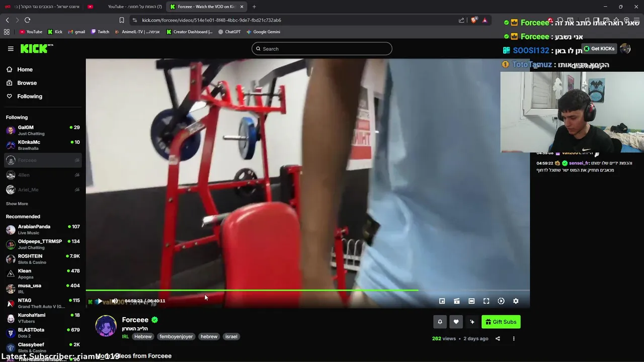
Task: Open the BLASTDota recommended channel
Action: click(x=43, y=332)
